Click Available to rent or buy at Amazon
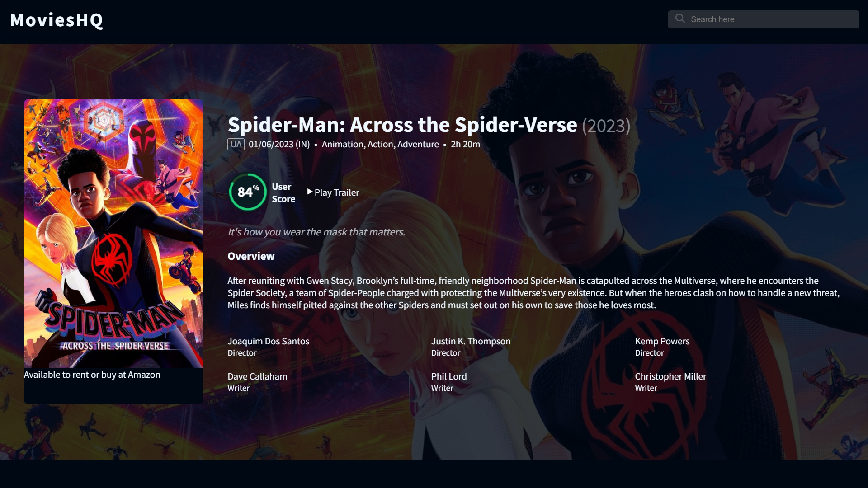Screen dimensions: 868x488 92,375
